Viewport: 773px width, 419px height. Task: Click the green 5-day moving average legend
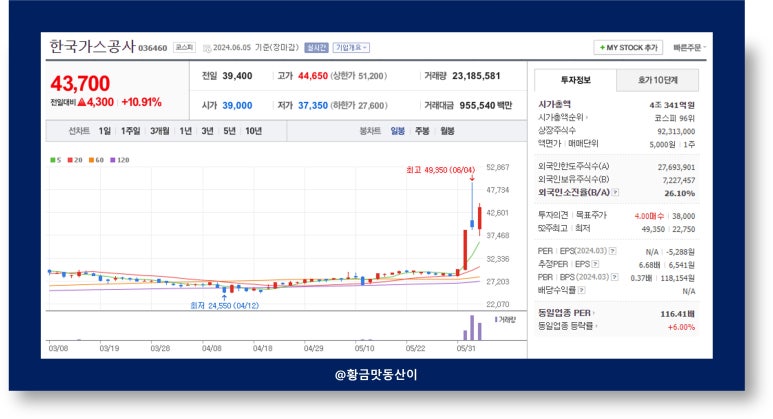click(56, 160)
